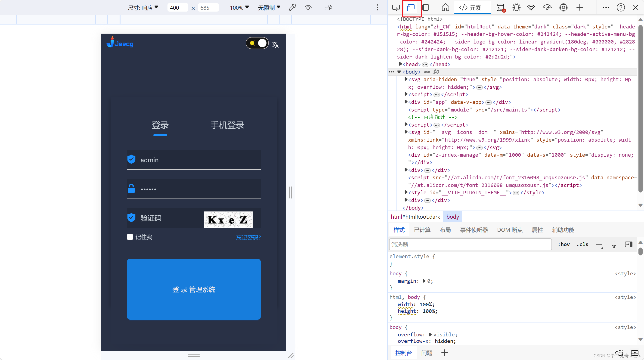The width and height of the screenshot is (644, 360).
Task: Click the rotate device icon
Action: pos(328,7)
